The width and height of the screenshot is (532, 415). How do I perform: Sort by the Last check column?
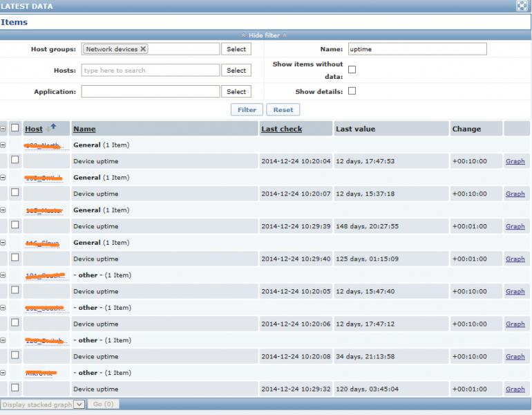click(281, 129)
